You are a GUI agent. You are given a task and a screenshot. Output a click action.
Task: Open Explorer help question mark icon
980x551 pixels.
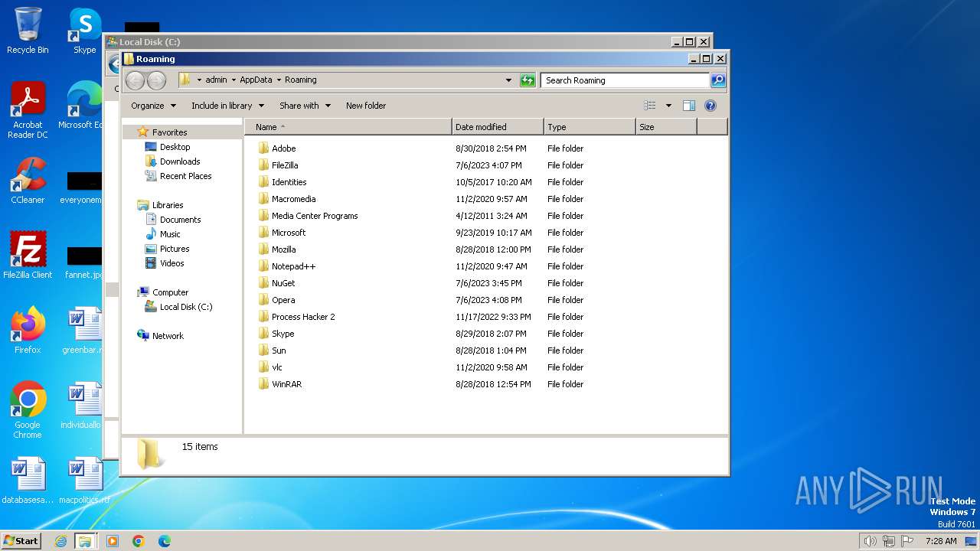(x=710, y=106)
